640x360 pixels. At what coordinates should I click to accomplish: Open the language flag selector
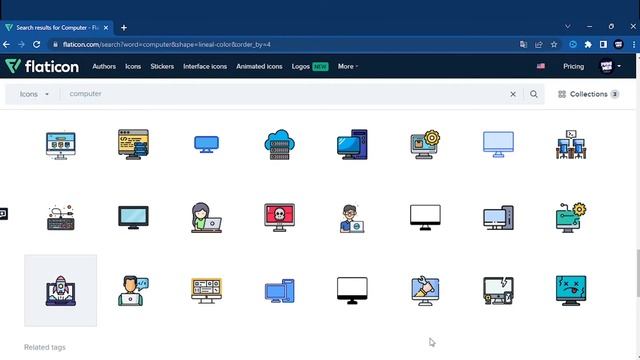541,66
